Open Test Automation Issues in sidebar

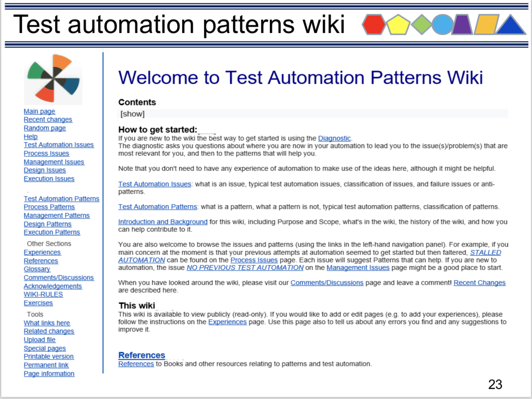(x=59, y=145)
